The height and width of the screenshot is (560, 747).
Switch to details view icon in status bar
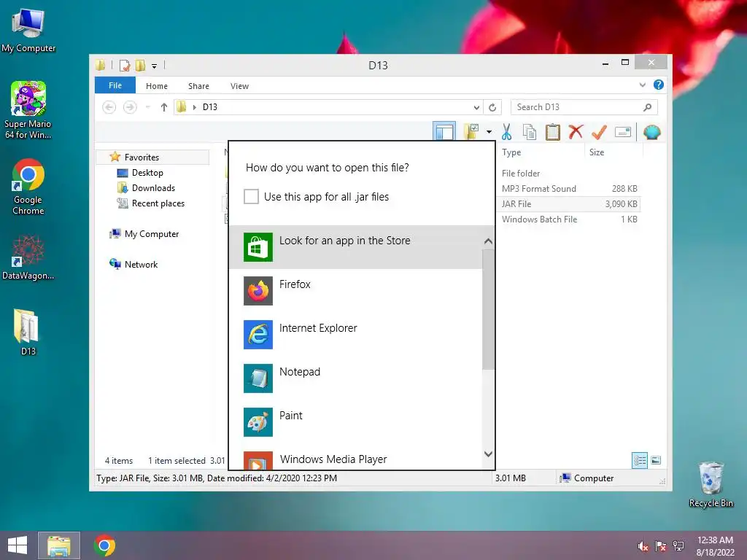640,460
